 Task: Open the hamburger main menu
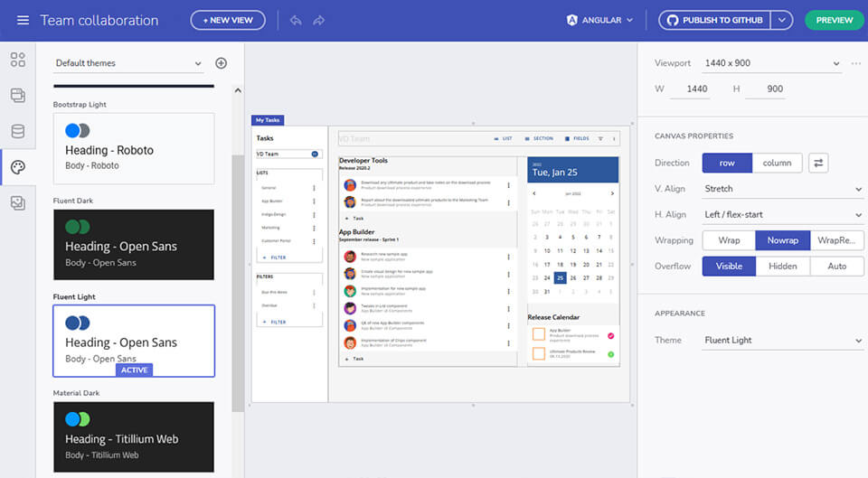(x=23, y=21)
